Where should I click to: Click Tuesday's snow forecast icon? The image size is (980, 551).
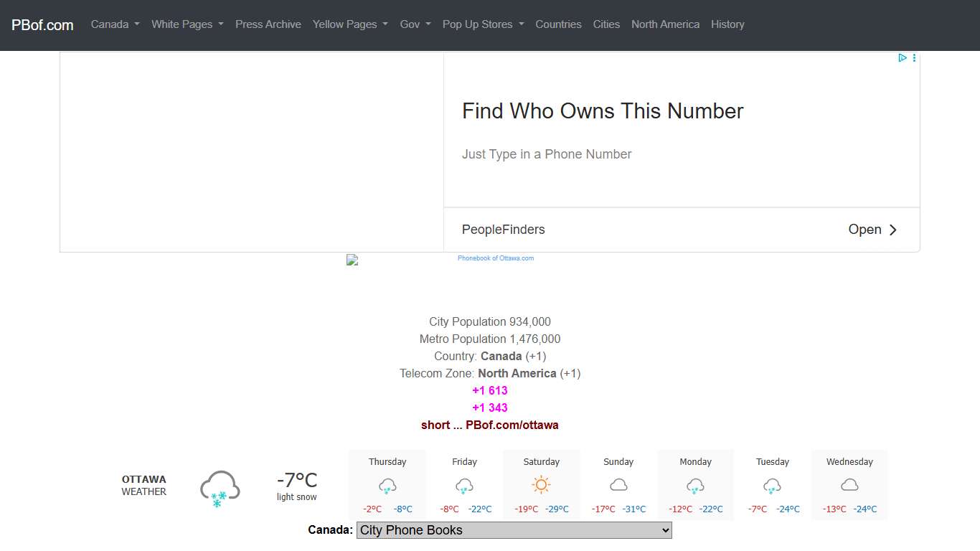click(x=772, y=486)
